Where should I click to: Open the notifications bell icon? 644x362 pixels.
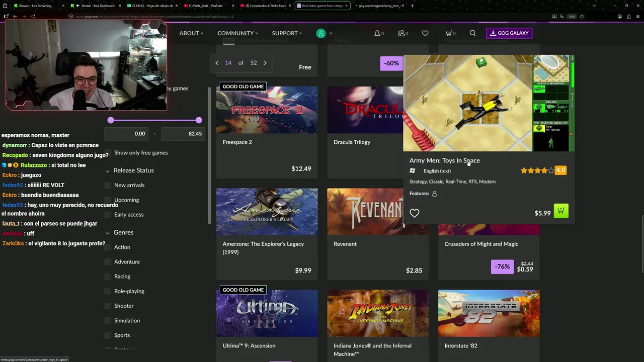[x=377, y=33]
